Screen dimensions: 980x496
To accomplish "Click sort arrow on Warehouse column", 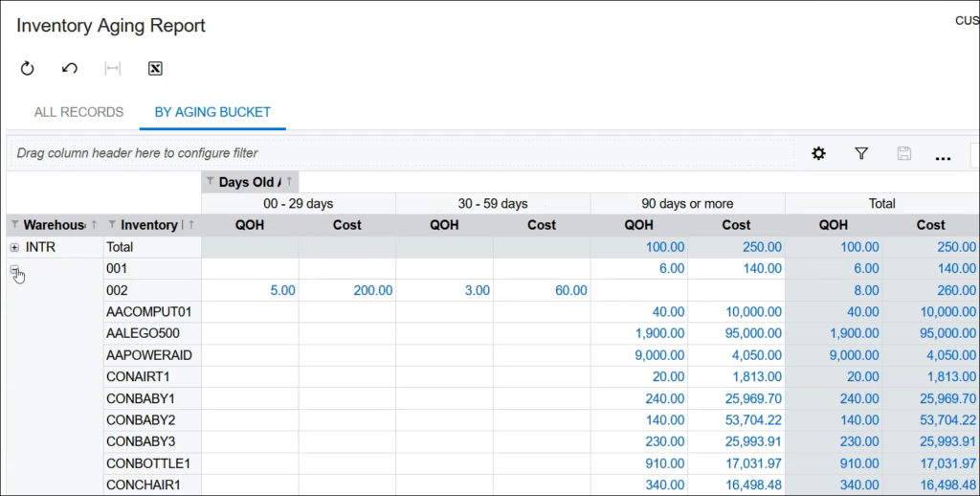I will coord(95,224).
